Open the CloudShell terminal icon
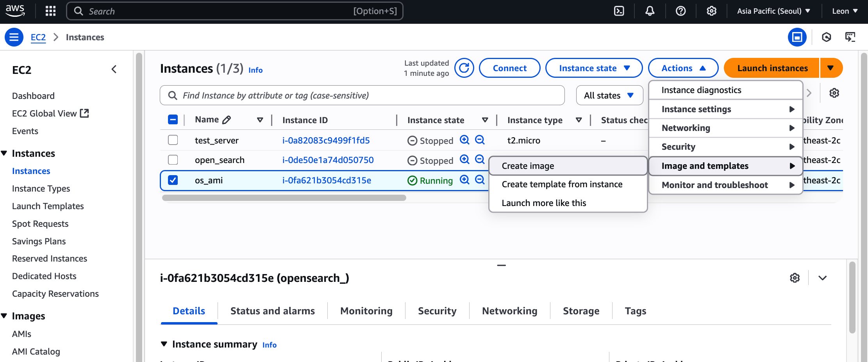Image resolution: width=868 pixels, height=362 pixels. [x=619, y=11]
